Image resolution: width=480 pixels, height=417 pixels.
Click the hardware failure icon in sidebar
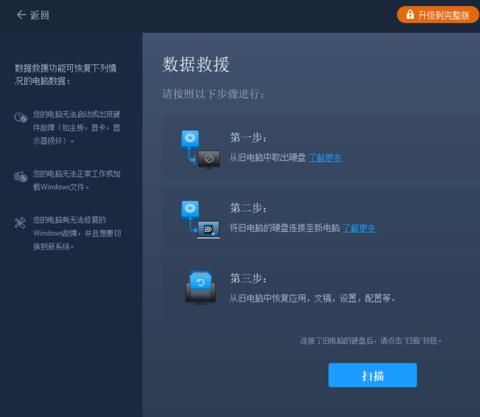[x=21, y=117]
